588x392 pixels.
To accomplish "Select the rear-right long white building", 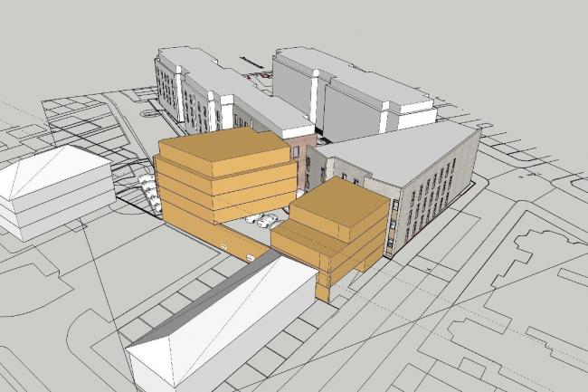I will point(355,92).
